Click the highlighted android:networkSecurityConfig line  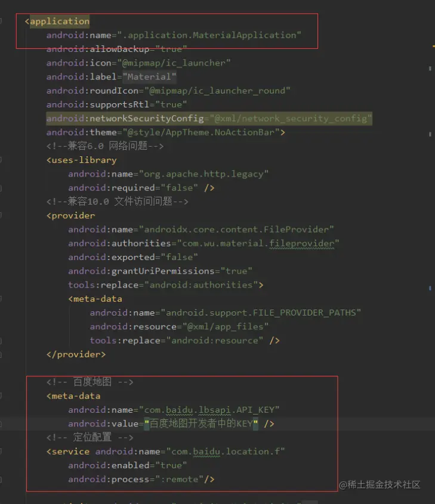[209, 119]
